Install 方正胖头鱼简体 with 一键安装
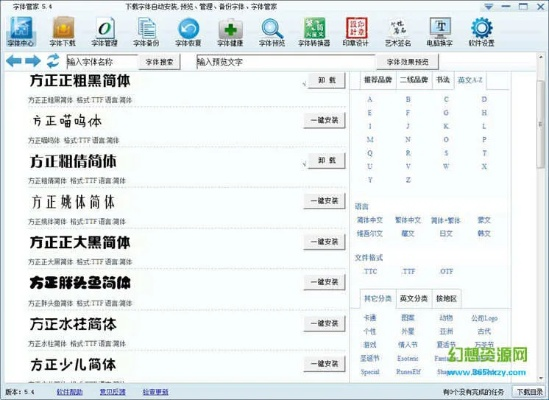This screenshot has height=400, width=549. click(x=325, y=282)
